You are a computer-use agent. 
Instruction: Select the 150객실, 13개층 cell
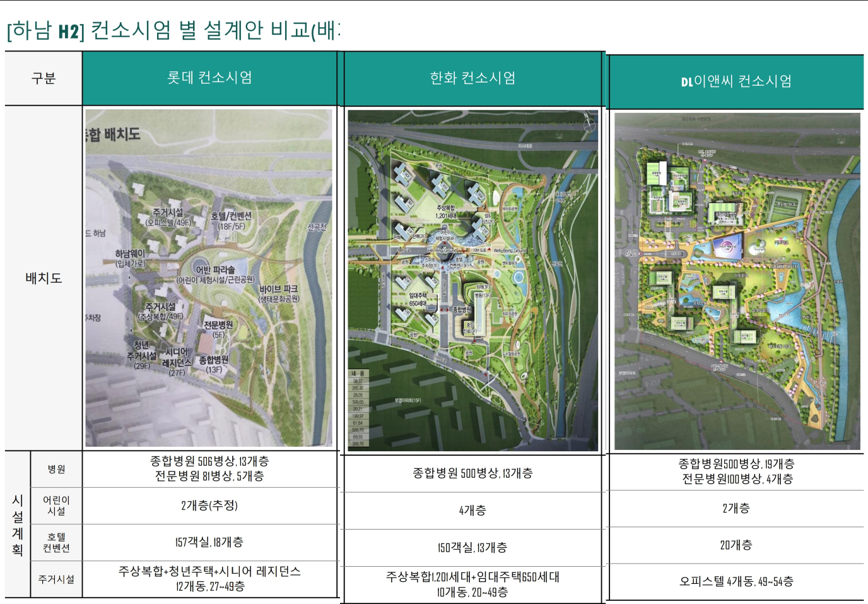(472, 547)
